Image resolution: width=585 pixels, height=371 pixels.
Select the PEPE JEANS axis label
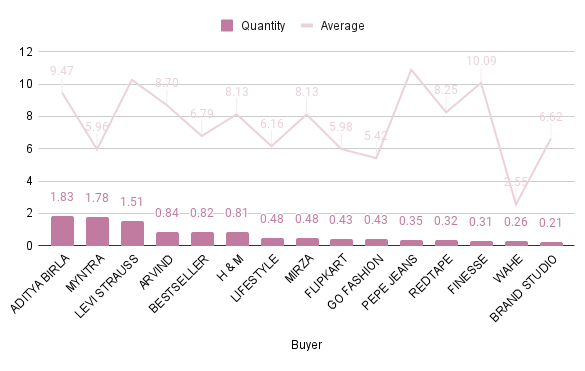pyautogui.click(x=390, y=283)
